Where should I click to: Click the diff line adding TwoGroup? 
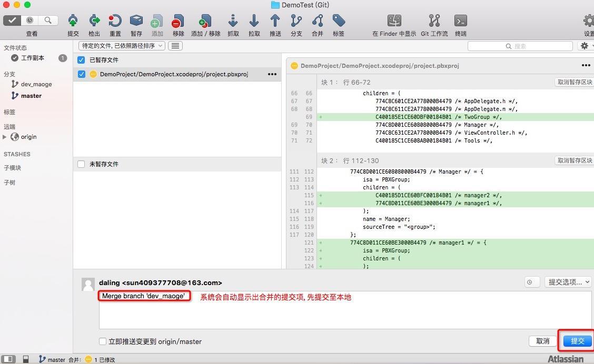click(x=456, y=117)
